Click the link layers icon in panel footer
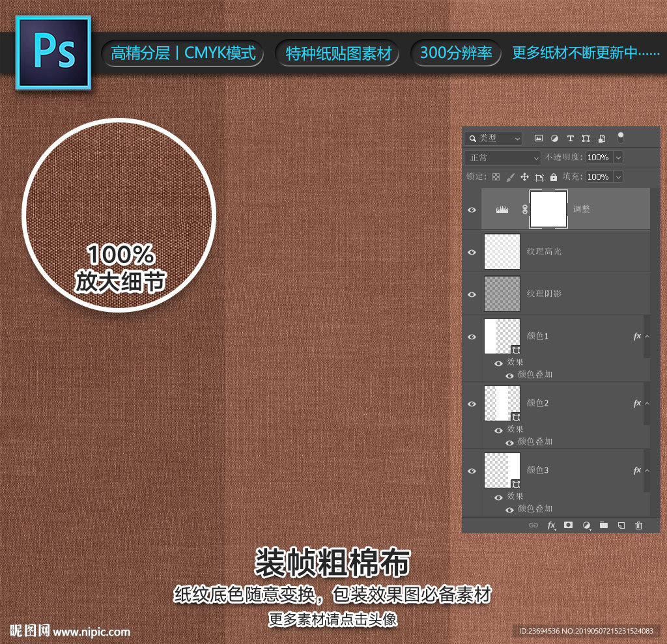This screenshot has width=667, height=644. tap(533, 525)
